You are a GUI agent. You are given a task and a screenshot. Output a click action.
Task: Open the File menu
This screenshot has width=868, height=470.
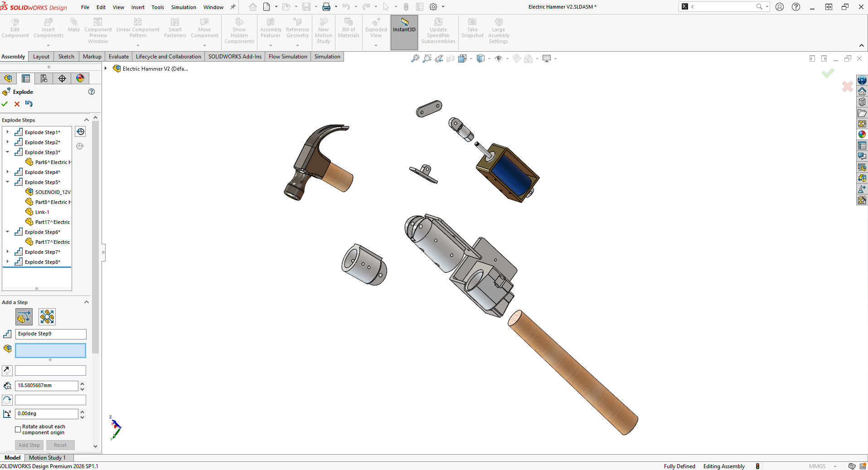pyautogui.click(x=85, y=7)
